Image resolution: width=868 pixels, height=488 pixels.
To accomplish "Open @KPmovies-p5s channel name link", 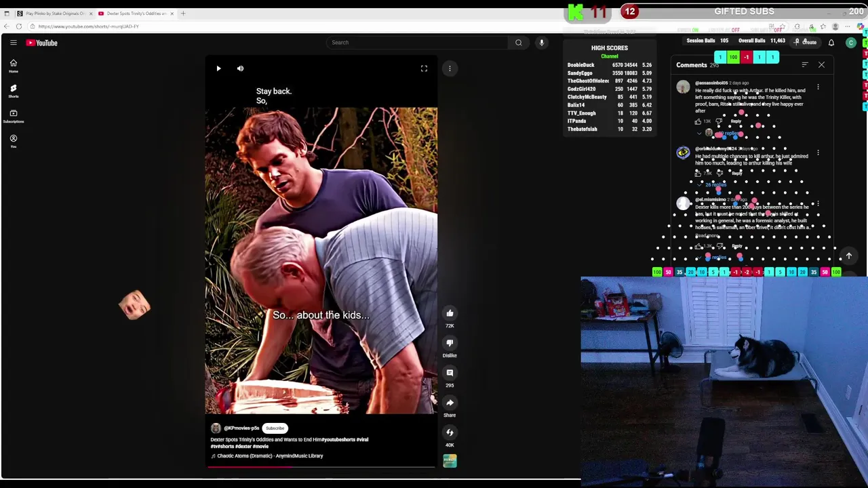I will pos(241,428).
